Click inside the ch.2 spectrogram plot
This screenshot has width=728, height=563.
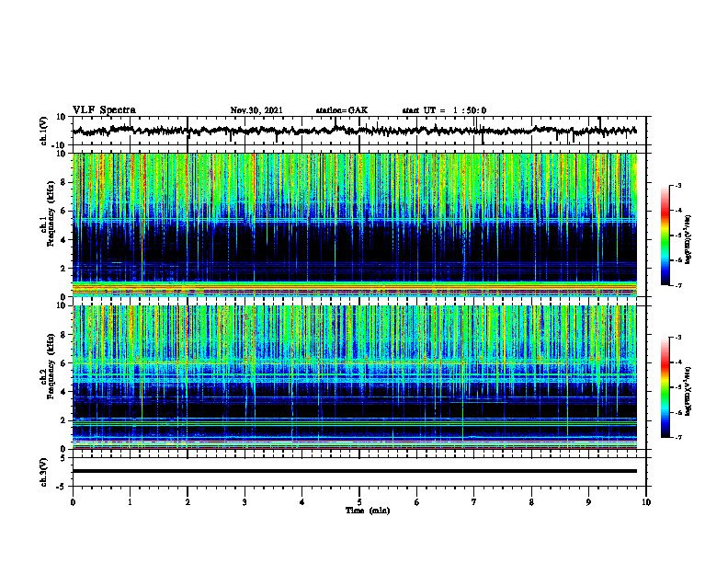[x=355, y=377]
